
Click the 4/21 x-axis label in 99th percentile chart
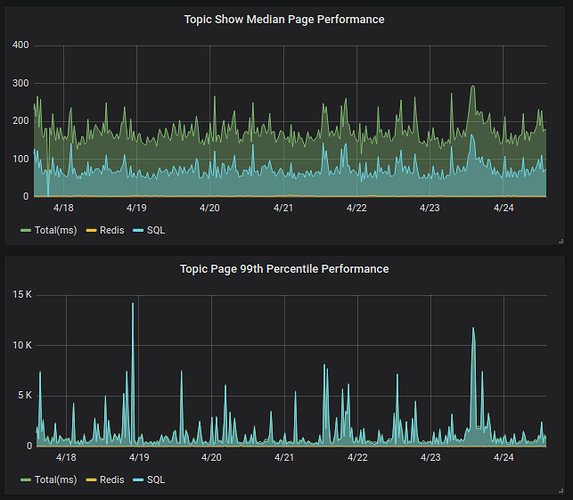click(x=284, y=457)
